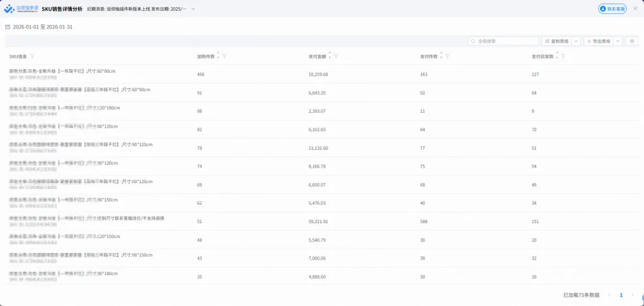Click the 支付买家数 value 54
Screen dimensions: 644x306
534,166
